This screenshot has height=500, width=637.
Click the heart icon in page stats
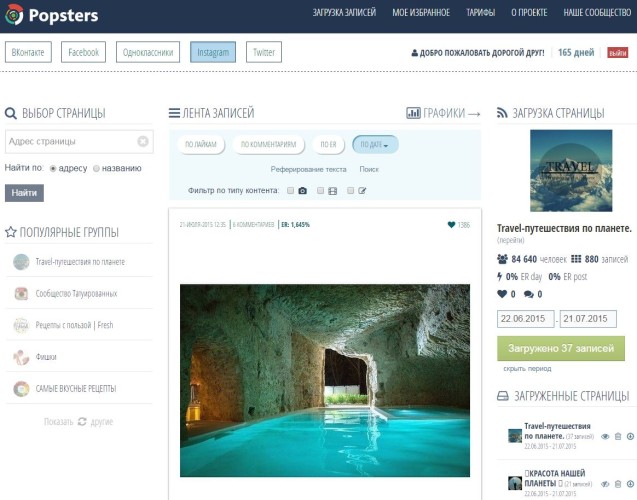click(x=502, y=294)
